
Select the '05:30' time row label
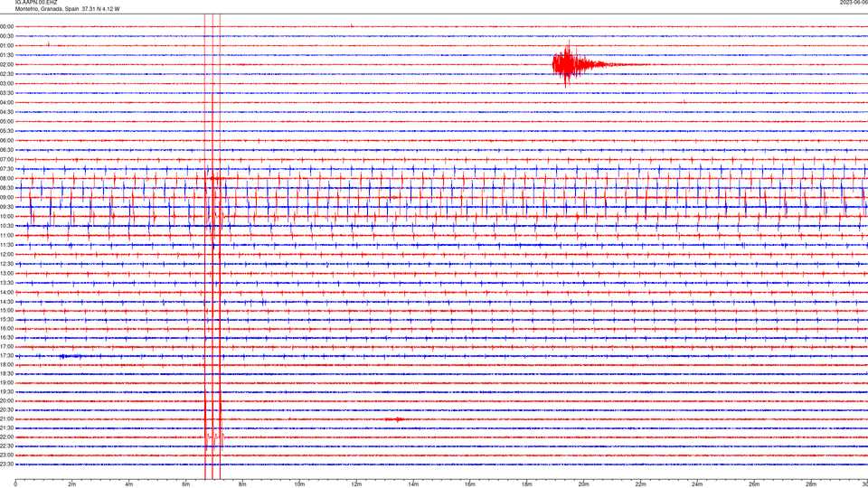tap(6, 131)
